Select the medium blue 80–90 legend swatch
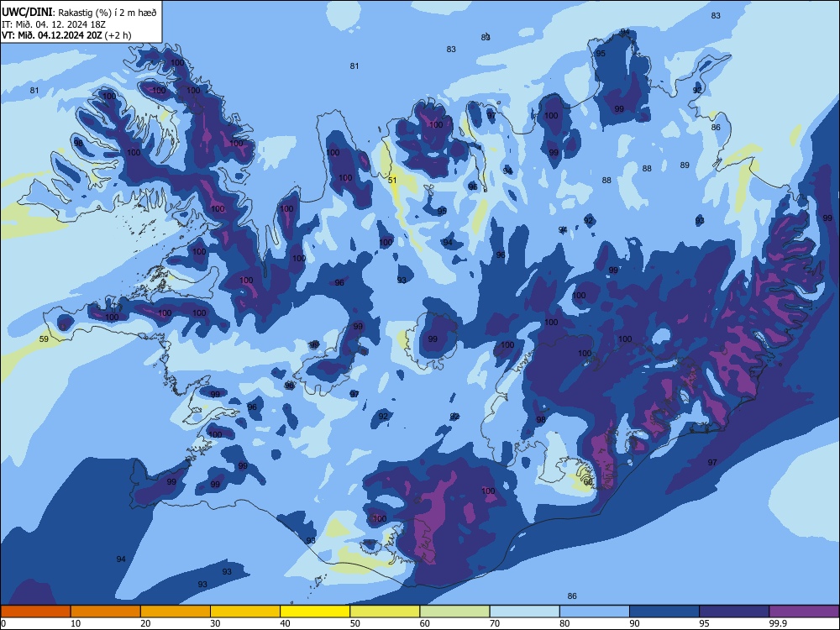Screen dimensions: 840x630 595,612
